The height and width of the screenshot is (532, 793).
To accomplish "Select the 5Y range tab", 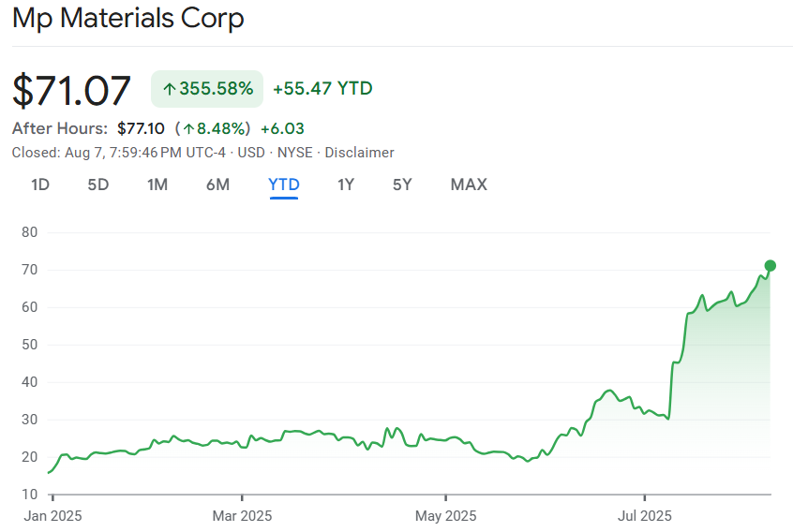I will click(402, 185).
